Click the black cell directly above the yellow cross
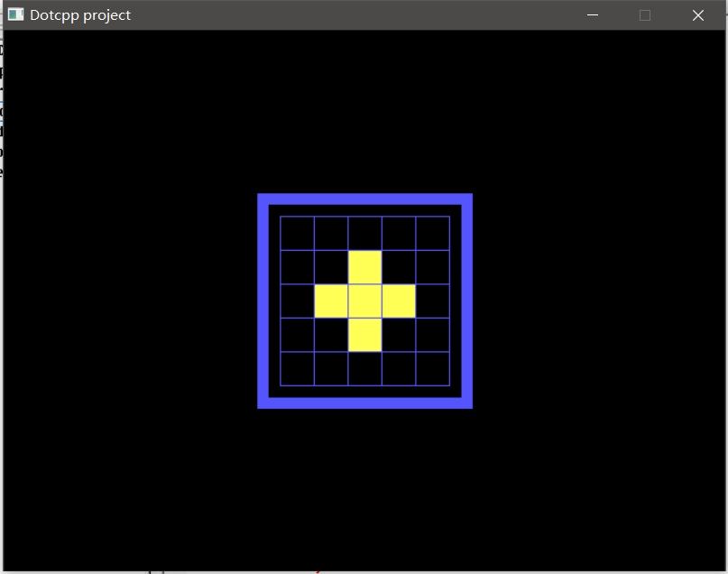This screenshot has width=728, height=574. click(364, 233)
